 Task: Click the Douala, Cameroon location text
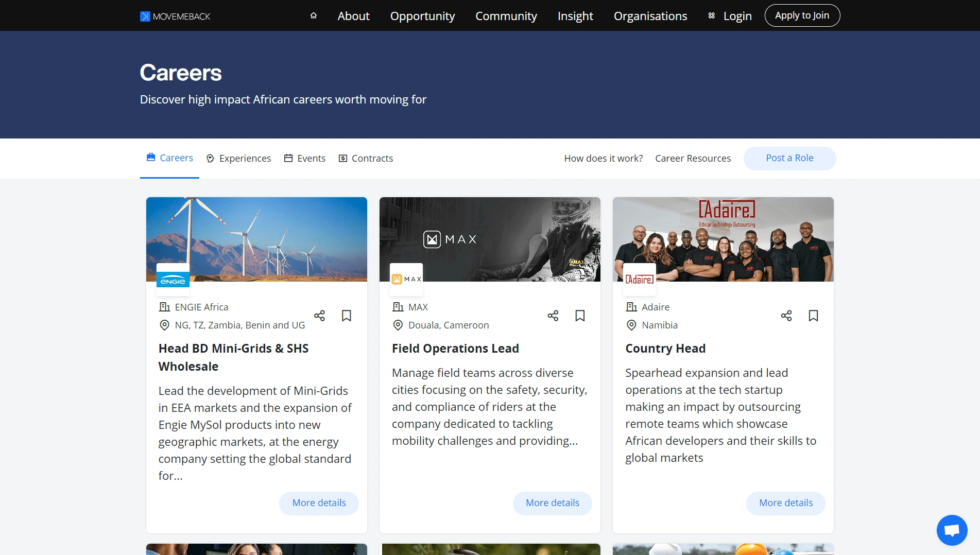[x=449, y=325]
